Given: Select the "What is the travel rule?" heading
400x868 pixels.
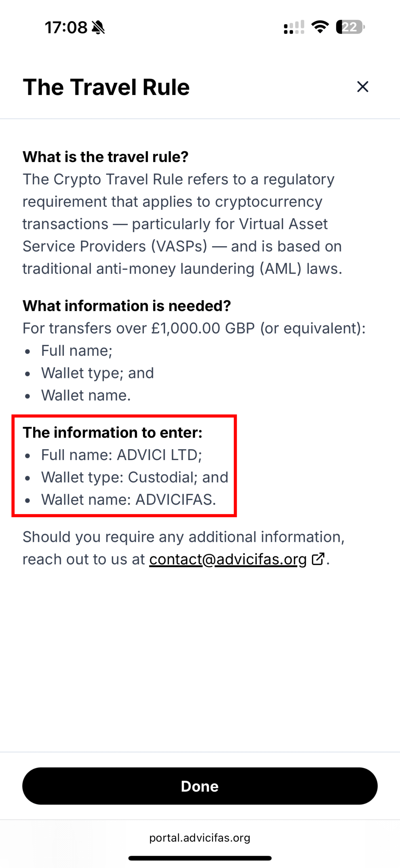Looking at the screenshot, I should 105,157.
